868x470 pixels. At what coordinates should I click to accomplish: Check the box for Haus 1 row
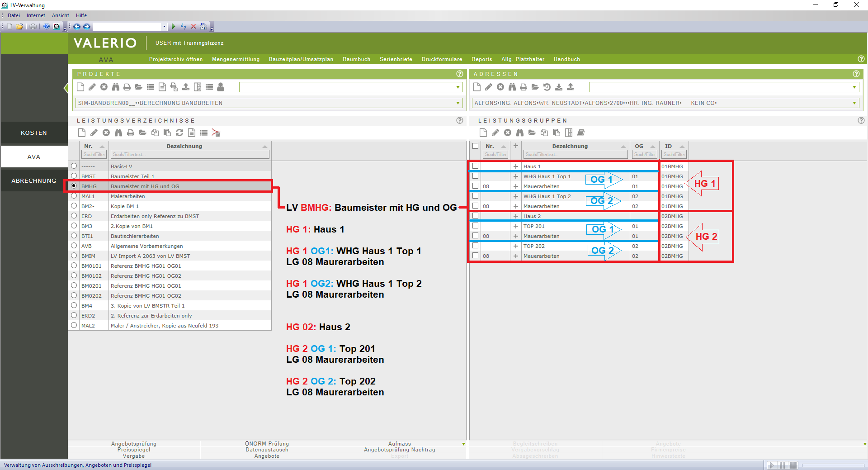pyautogui.click(x=475, y=166)
